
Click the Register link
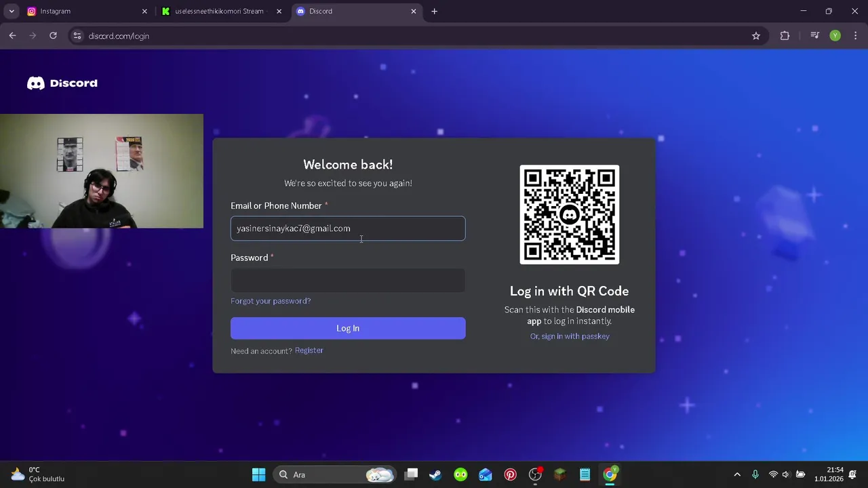click(309, 350)
